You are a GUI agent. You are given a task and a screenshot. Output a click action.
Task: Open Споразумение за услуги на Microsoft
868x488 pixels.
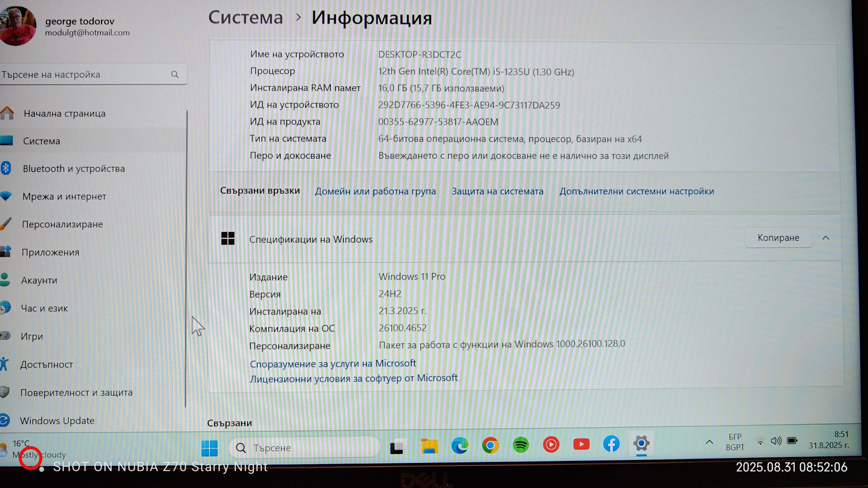[x=333, y=363]
